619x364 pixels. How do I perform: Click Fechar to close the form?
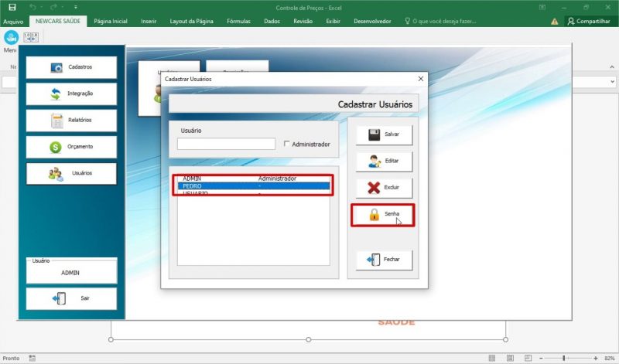click(384, 260)
